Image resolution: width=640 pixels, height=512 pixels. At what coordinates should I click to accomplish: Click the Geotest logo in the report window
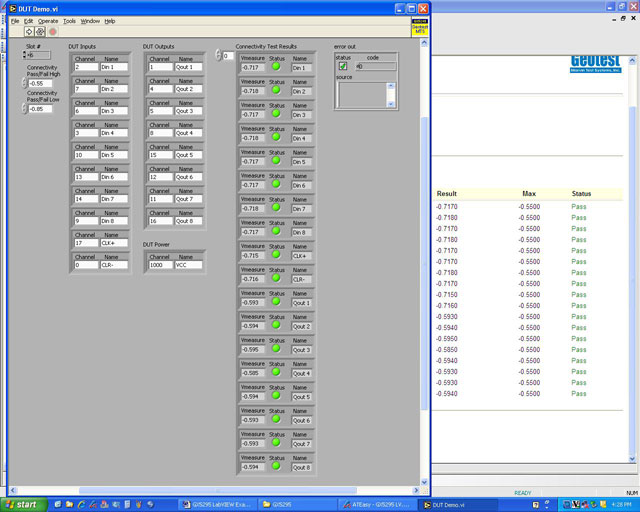click(x=596, y=64)
